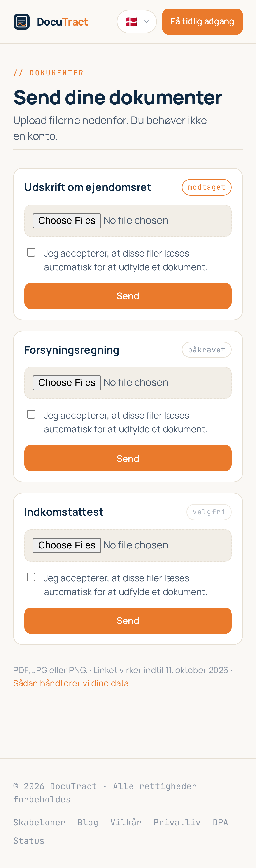Click the Få tidlig adgang button

202,22
